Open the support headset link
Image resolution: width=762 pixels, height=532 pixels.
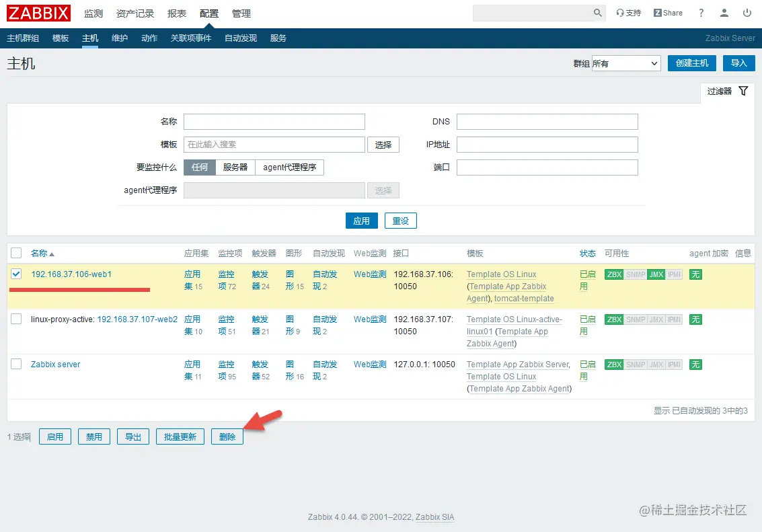tap(628, 13)
